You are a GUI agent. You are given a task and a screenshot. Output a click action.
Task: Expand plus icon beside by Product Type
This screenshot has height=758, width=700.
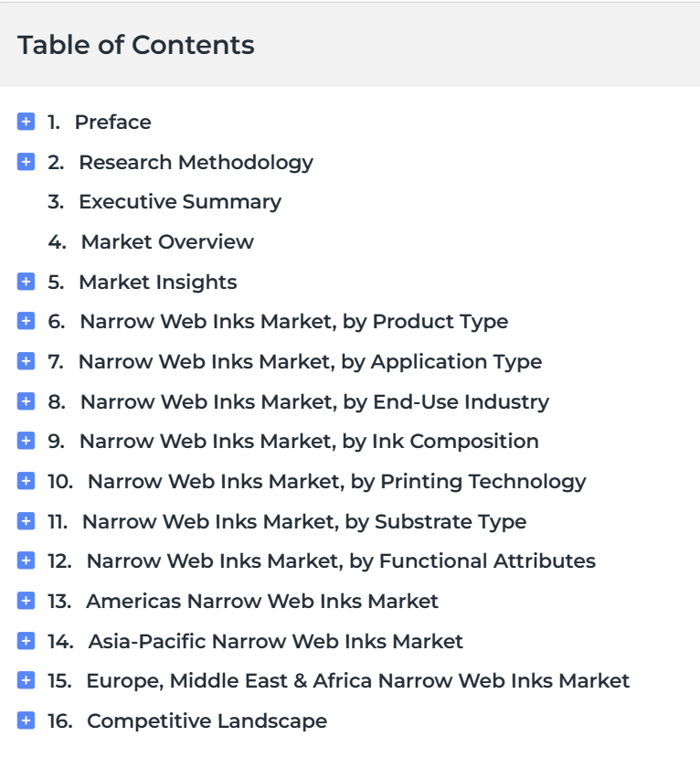(x=26, y=321)
